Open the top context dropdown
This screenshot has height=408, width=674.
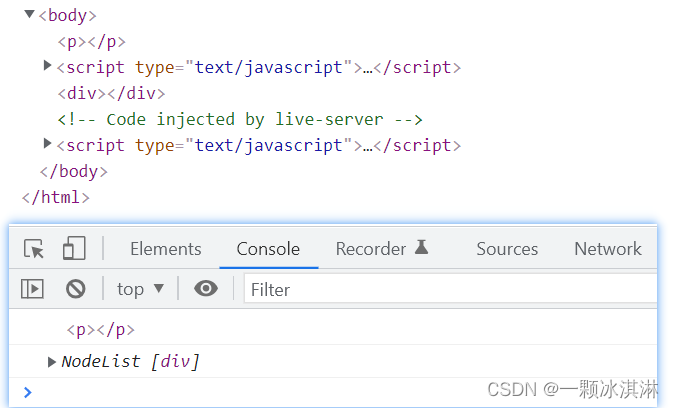pyautogui.click(x=140, y=289)
